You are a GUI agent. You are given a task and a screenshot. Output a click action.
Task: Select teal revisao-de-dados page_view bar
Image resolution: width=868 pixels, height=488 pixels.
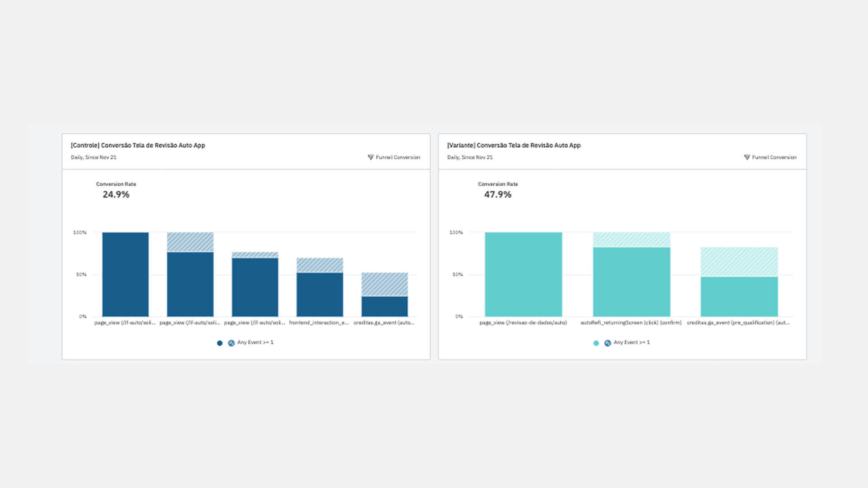524,274
